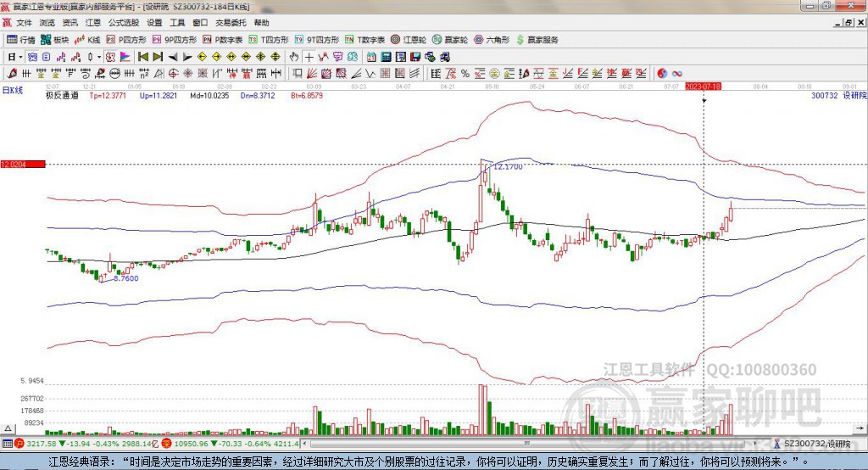Select the red grid square tool

coord(386,73)
